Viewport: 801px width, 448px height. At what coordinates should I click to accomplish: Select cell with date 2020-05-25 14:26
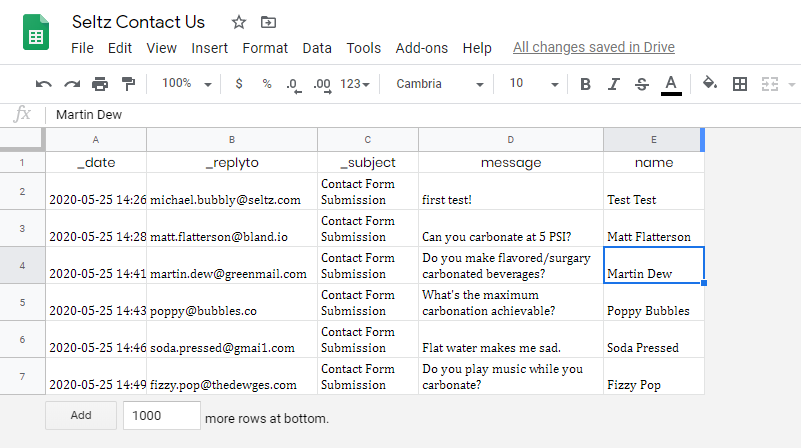point(96,192)
